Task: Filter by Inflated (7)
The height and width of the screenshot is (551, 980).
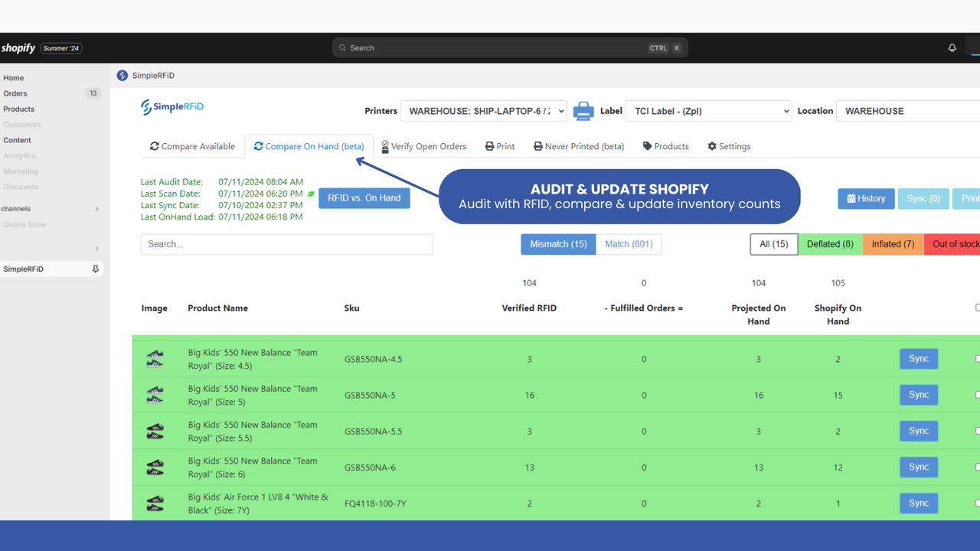Action: click(x=893, y=244)
